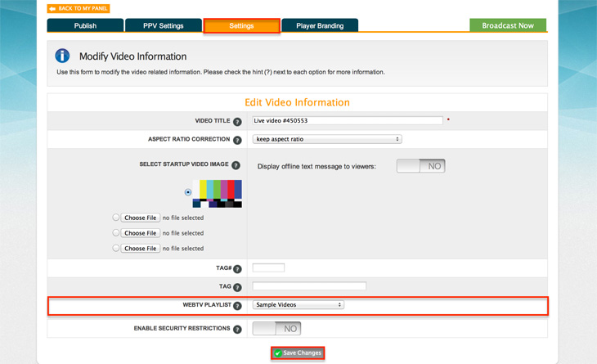Screen dimensions: 597x364
Task: Open the help hint beside the TAG label
Action: coord(237,287)
